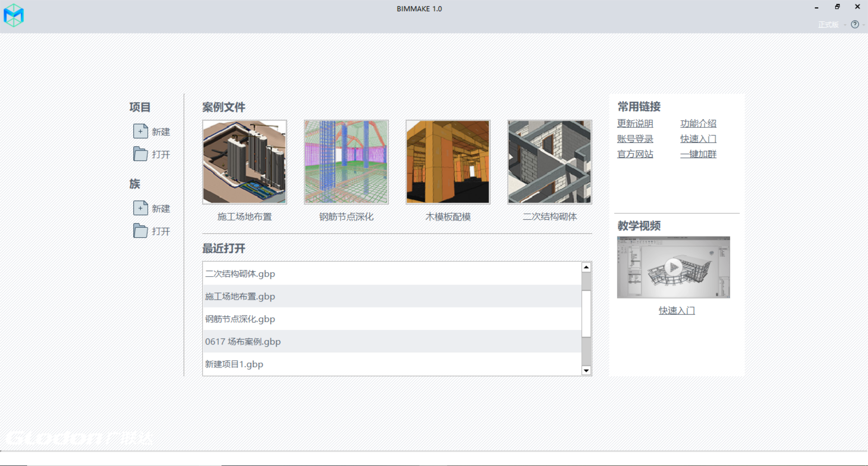Open the 钢筋节点深化 sample thumbnail

pyautogui.click(x=346, y=162)
